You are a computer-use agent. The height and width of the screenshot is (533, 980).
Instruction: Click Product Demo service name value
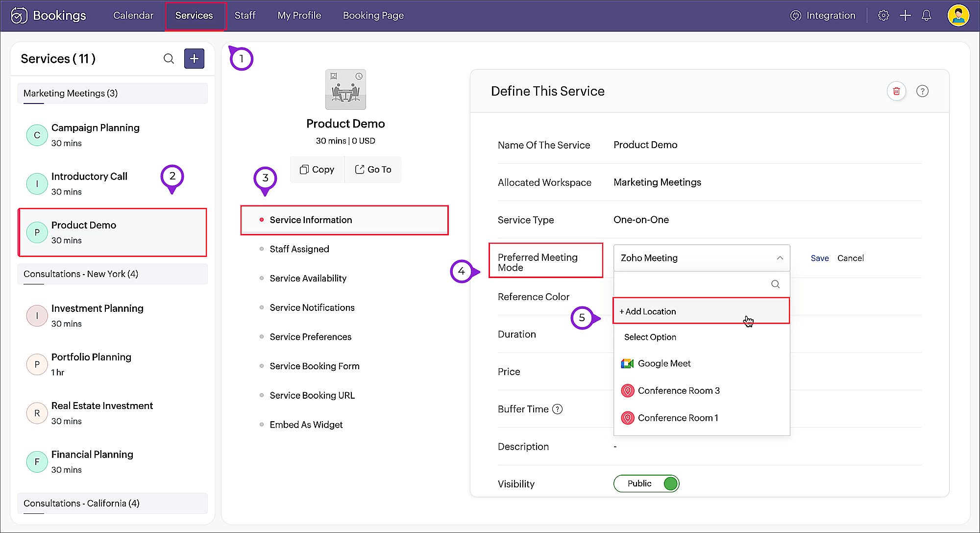point(645,145)
